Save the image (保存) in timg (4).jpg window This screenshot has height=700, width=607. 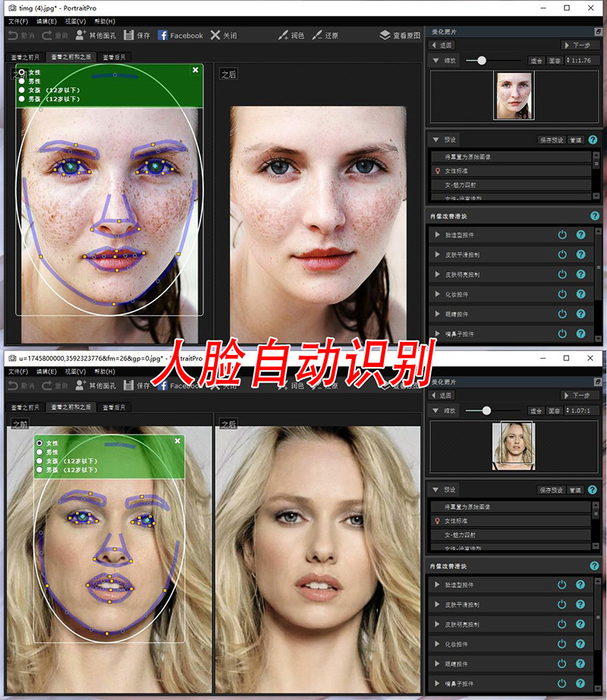tap(137, 36)
